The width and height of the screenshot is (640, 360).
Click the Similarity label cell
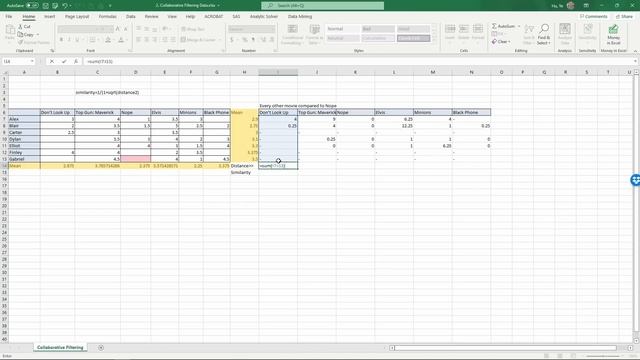point(241,172)
